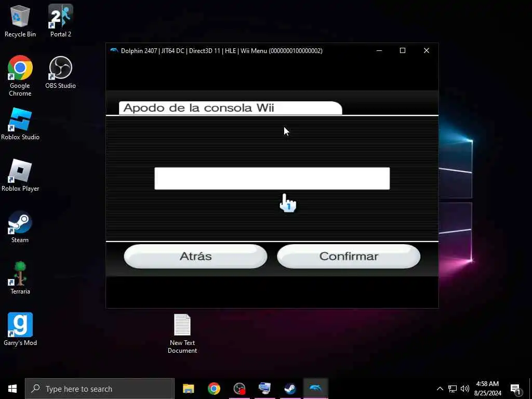Click the Confirmar button in Wii Menu
This screenshot has width=532, height=399.
(349, 256)
